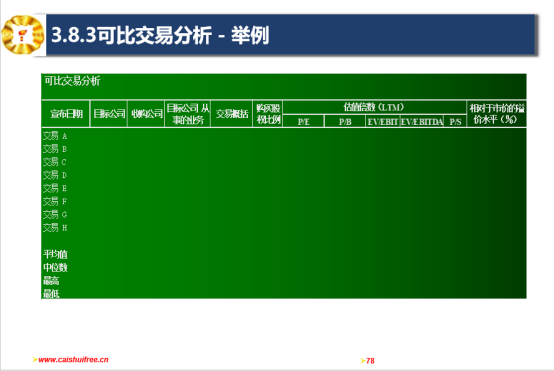This screenshot has height=371, width=554.
Task: Click the P/S column header
Action: [x=455, y=122]
